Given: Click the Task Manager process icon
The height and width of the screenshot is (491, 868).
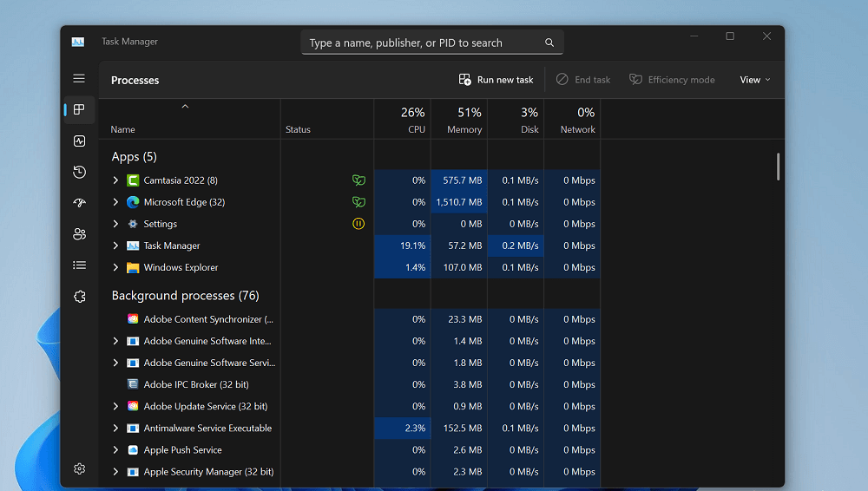Looking at the screenshot, I should click(x=133, y=245).
